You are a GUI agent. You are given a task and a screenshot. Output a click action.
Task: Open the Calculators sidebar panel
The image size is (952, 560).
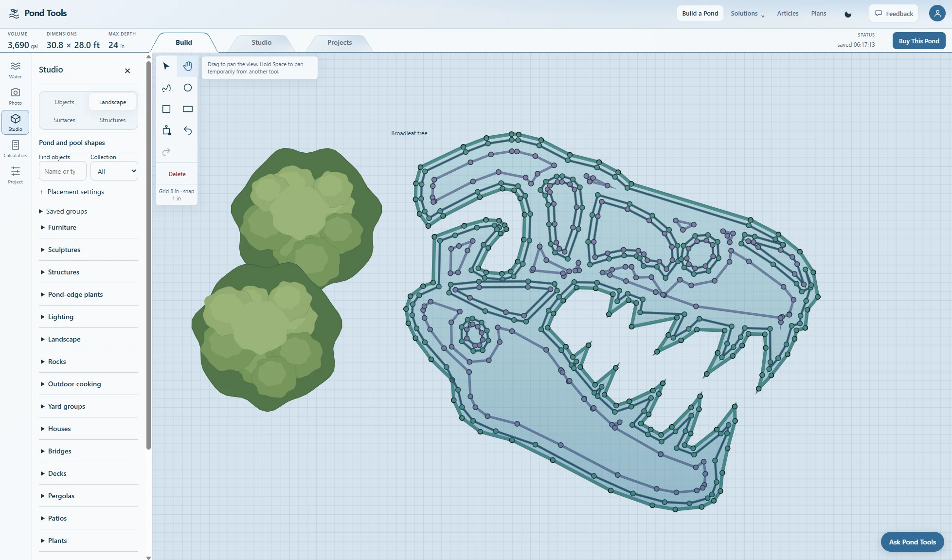coord(16,148)
